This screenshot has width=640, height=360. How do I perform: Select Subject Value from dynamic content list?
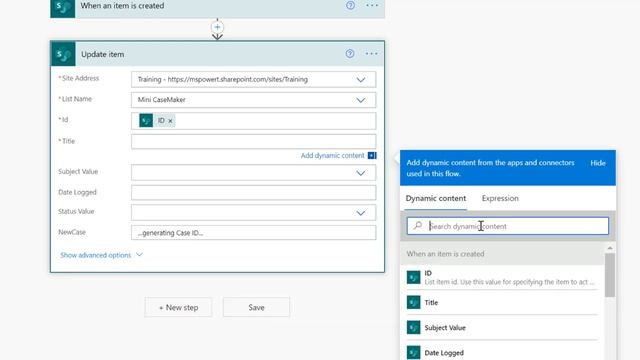(502, 327)
